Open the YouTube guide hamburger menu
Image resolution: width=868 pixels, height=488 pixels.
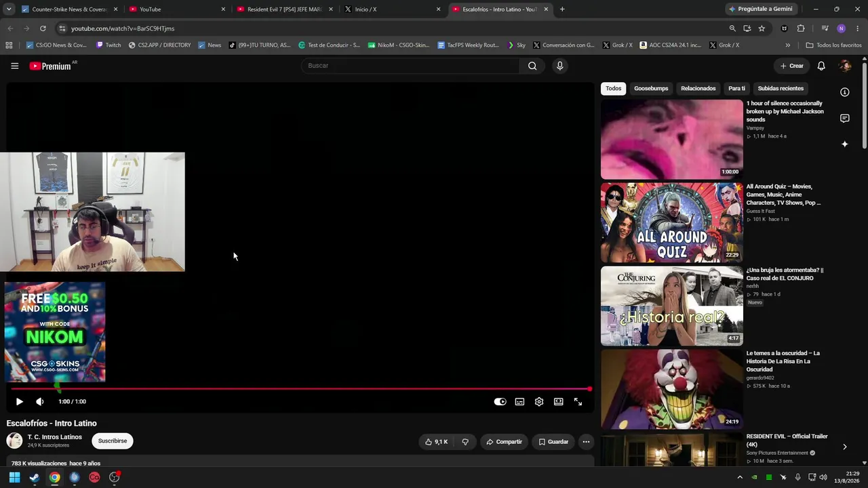(x=14, y=66)
